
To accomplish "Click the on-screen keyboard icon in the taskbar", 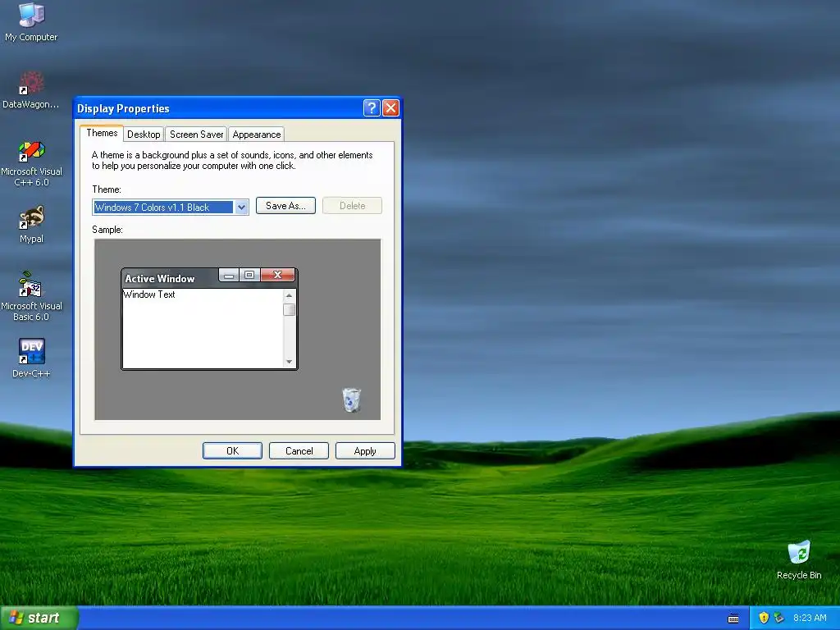I will pyautogui.click(x=733, y=619).
